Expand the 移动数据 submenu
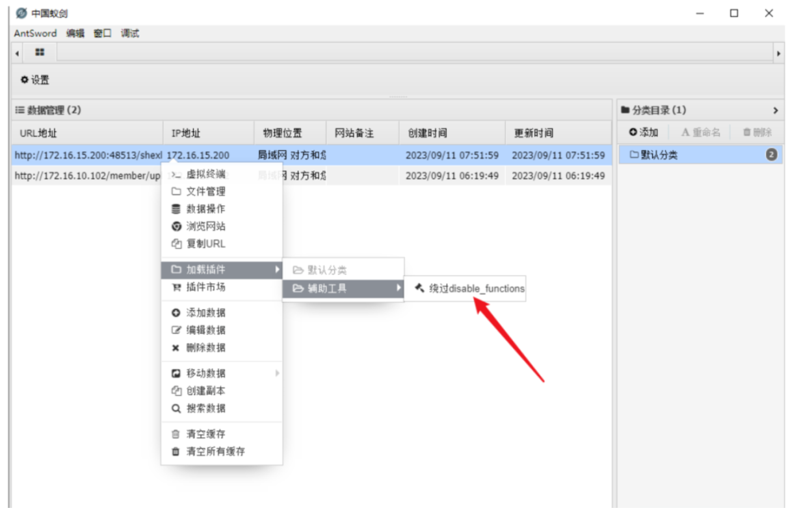Image resolution: width=812 pixels, height=517 pixels. click(x=222, y=373)
